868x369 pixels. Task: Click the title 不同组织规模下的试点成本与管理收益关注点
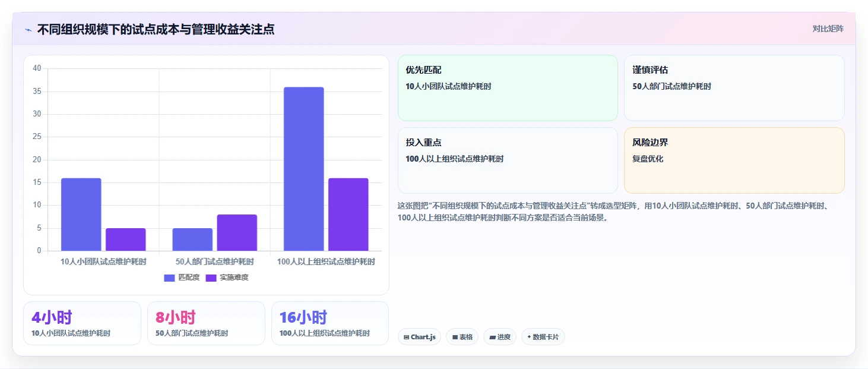pyautogui.click(x=156, y=29)
